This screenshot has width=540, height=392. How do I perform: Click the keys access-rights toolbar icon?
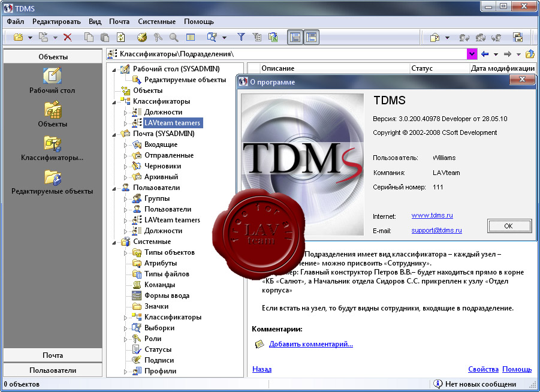(158, 37)
